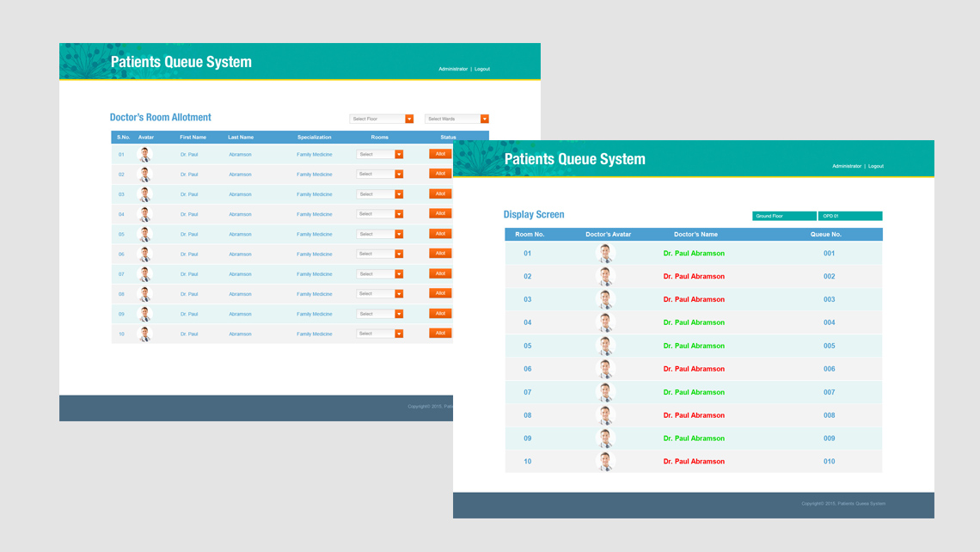This screenshot has width=980, height=552.
Task: Open the Select Wards dropdown
Action: tap(456, 120)
